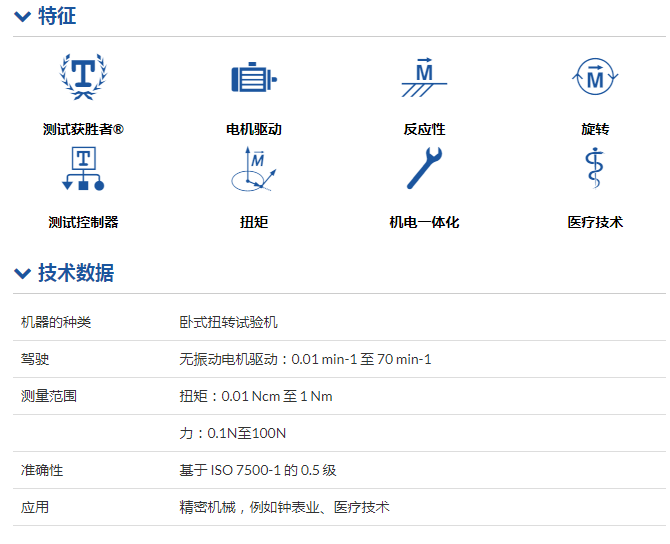Click the 旋转 rotation icon
The image size is (670, 544).
click(x=595, y=78)
